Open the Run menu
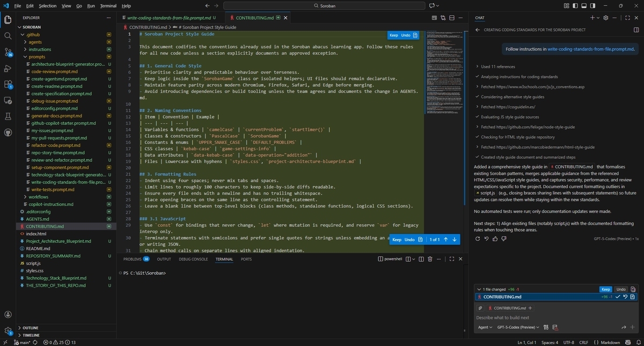 point(91,6)
